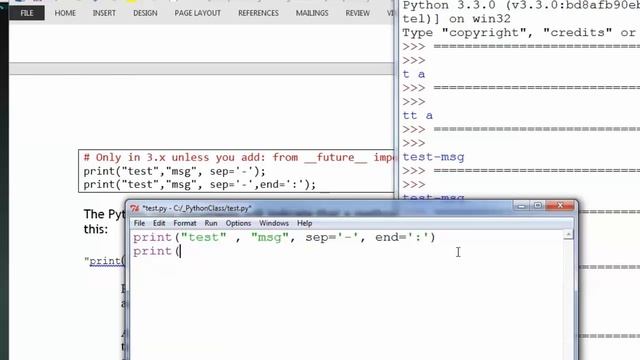Click the test.py window's Tk icon
Viewport: 640px width, 360px height.
135,209
